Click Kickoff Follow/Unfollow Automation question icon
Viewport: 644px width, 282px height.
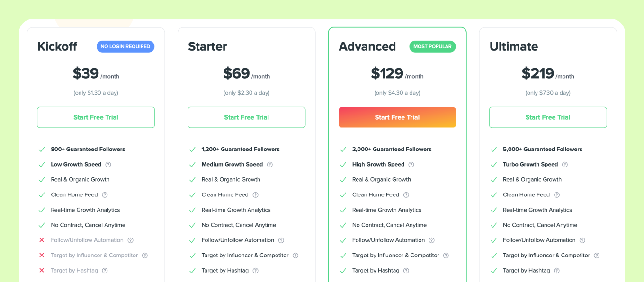click(x=130, y=240)
